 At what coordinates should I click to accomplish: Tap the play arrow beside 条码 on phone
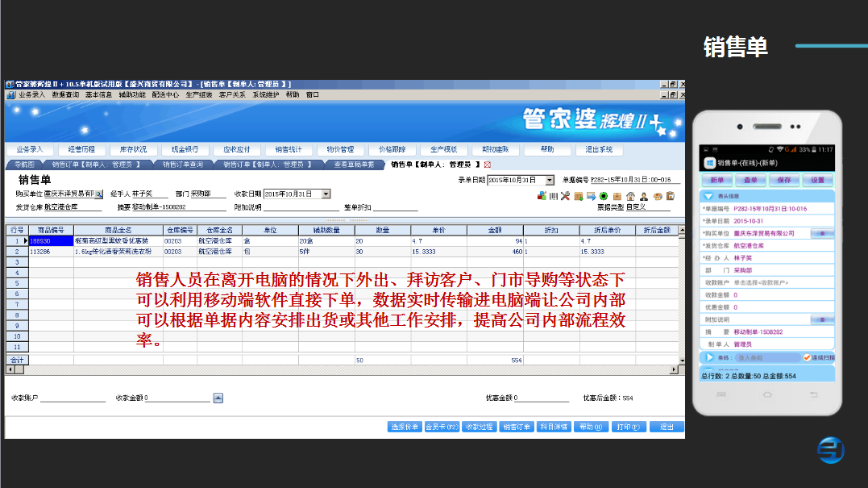click(x=710, y=357)
